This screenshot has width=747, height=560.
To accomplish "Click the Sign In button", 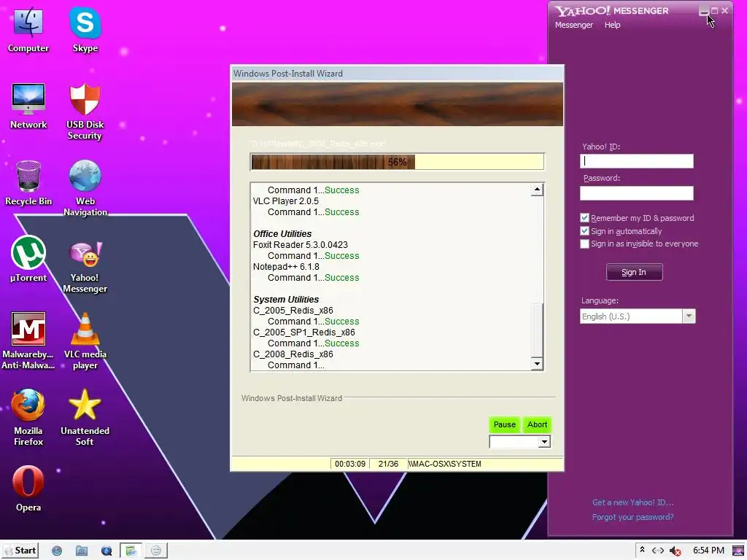I will pyautogui.click(x=634, y=272).
